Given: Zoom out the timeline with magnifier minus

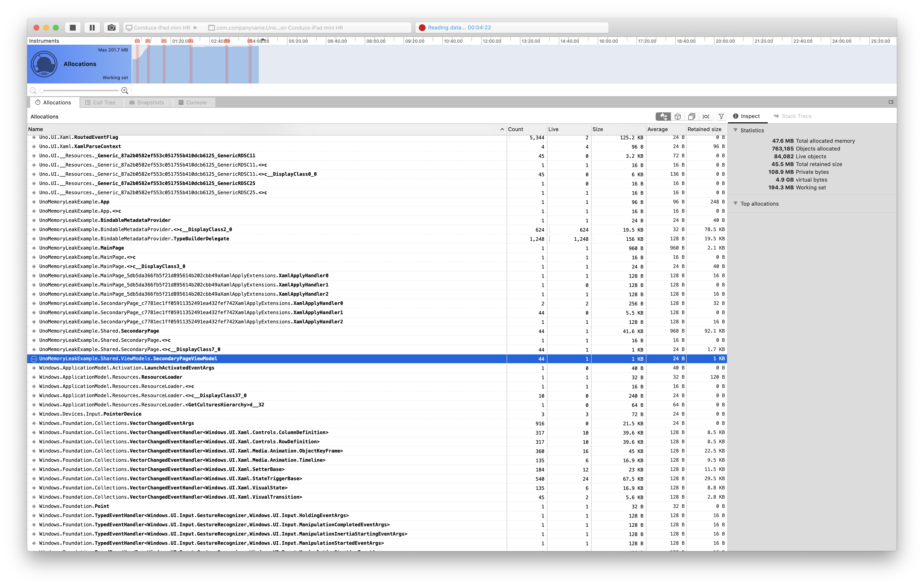Looking at the screenshot, I should (x=33, y=91).
